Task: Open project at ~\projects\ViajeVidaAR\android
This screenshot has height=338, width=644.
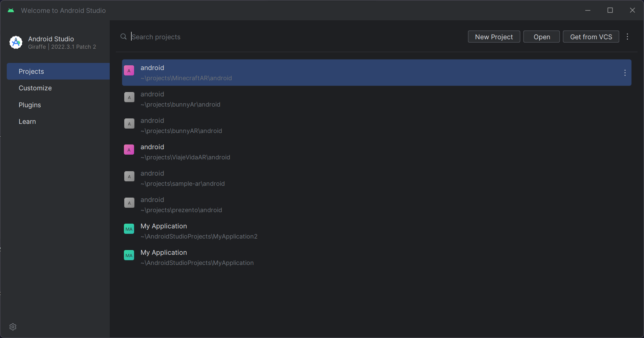Action: click(x=185, y=157)
